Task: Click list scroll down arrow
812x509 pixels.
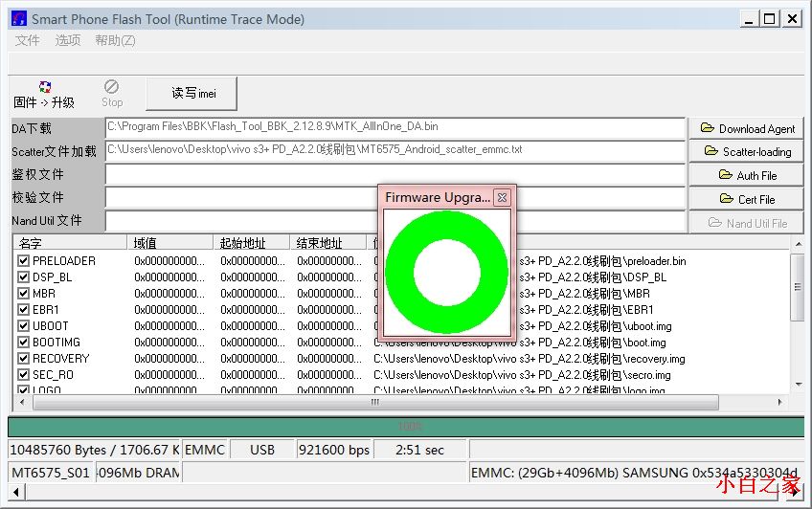Action: [x=798, y=385]
